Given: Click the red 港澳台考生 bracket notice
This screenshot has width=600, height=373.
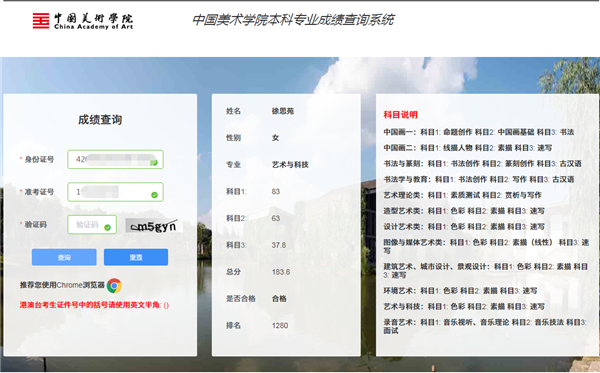Looking at the screenshot, I should 95,305.
